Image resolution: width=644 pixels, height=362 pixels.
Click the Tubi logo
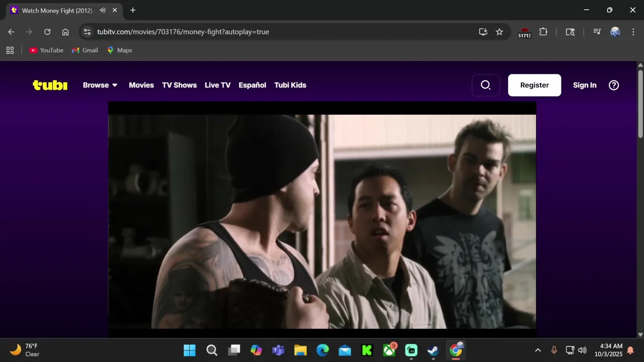(x=50, y=85)
